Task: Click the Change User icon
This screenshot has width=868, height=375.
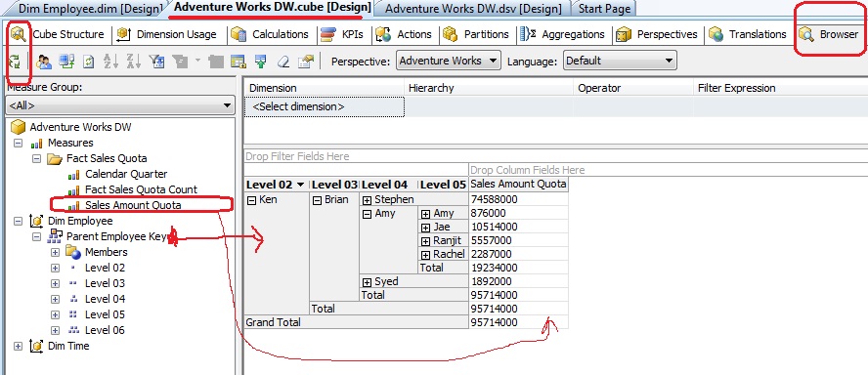Action: click(44, 61)
